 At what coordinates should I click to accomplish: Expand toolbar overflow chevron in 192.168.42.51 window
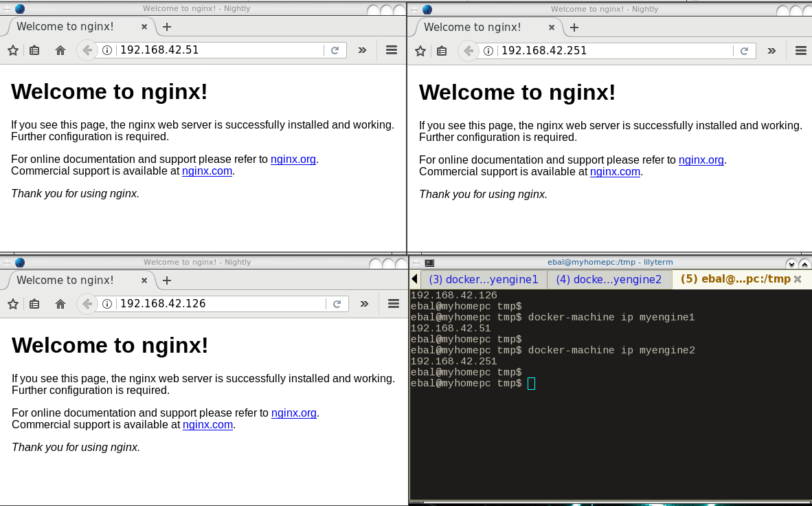[x=363, y=50]
